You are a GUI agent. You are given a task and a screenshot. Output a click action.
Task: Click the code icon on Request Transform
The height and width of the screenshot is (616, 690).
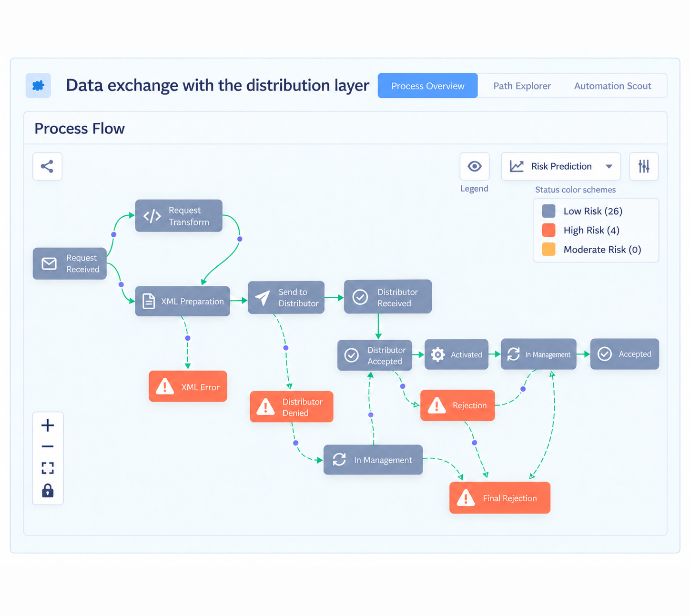[x=152, y=216]
